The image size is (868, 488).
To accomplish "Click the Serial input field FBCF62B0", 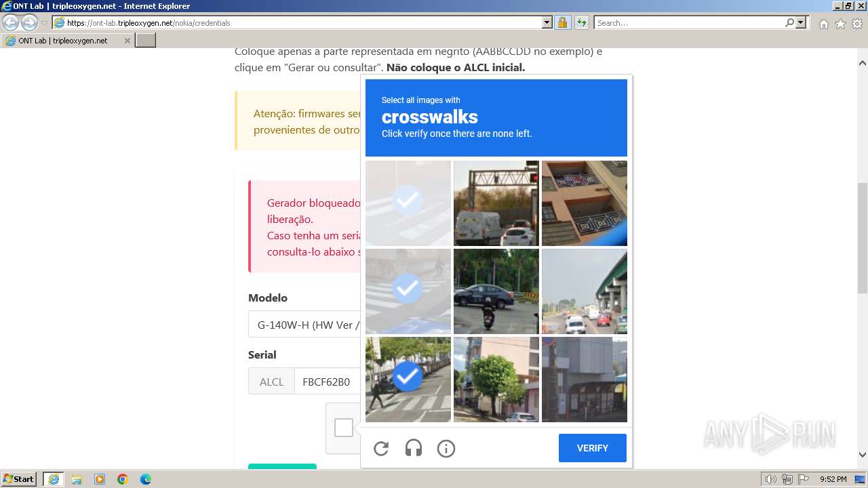I will [328, 382].
